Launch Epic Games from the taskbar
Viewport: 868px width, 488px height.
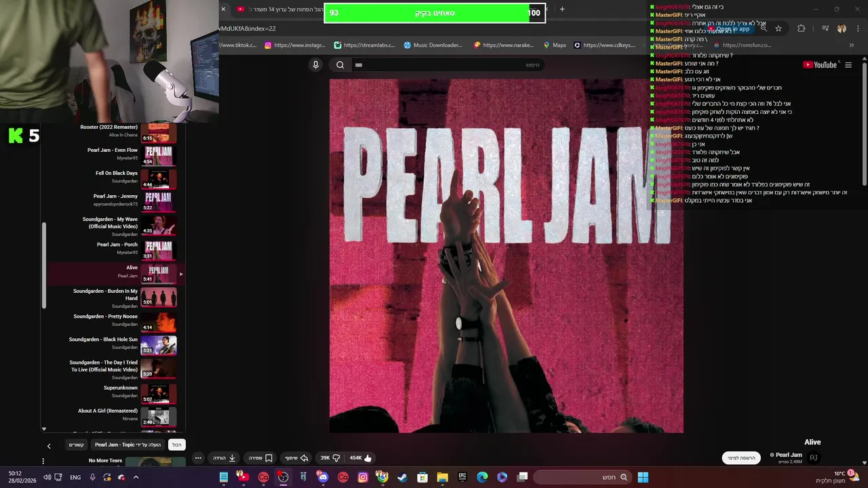[462, 477]
